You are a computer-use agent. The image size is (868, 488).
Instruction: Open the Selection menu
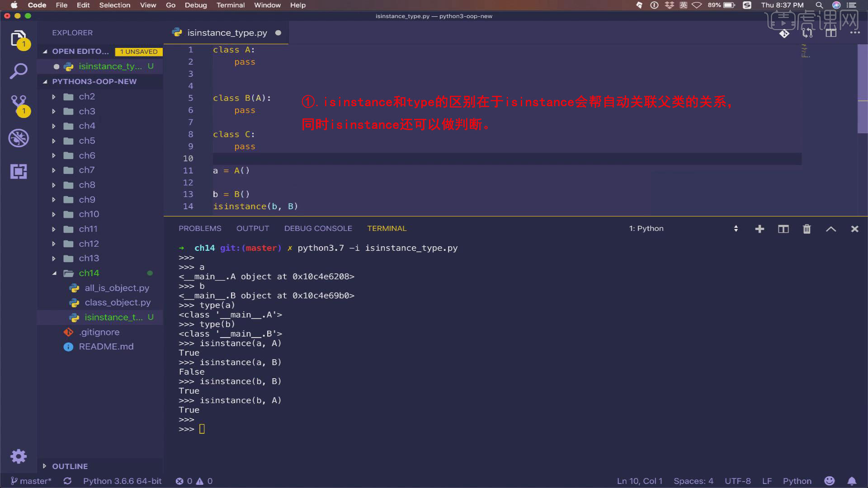pos(115,5)
